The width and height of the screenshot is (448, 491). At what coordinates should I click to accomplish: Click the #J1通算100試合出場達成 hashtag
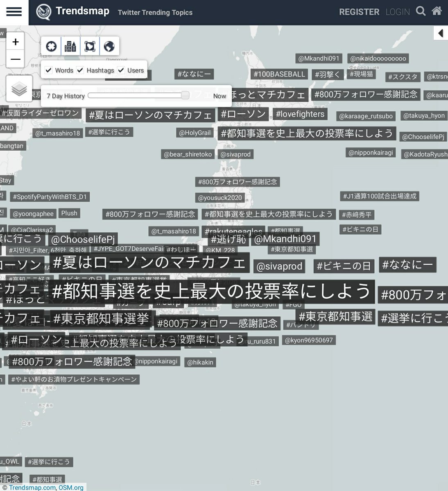pos(380,196)
